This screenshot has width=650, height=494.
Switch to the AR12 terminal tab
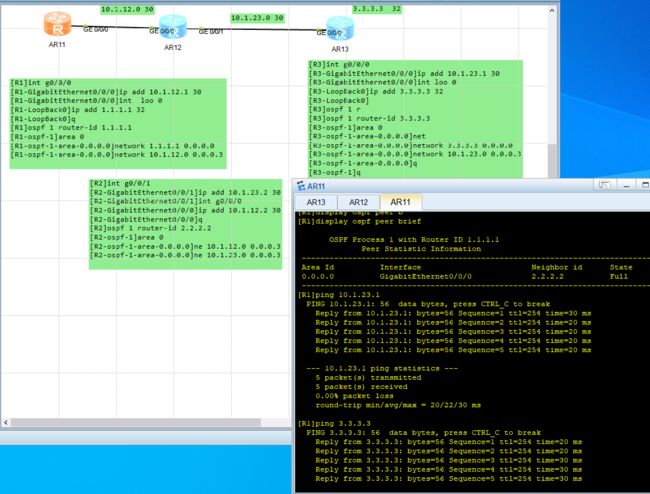pos(359,202)
